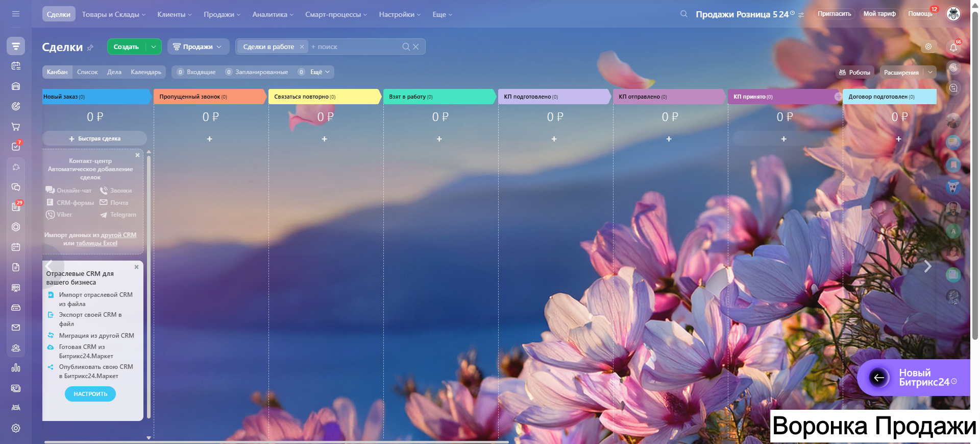Viewport: 980px width, 444px height.
Task: Open the Telegram channel in Контакт-центр
Action: pyautogui.click(x=118, y=215)
